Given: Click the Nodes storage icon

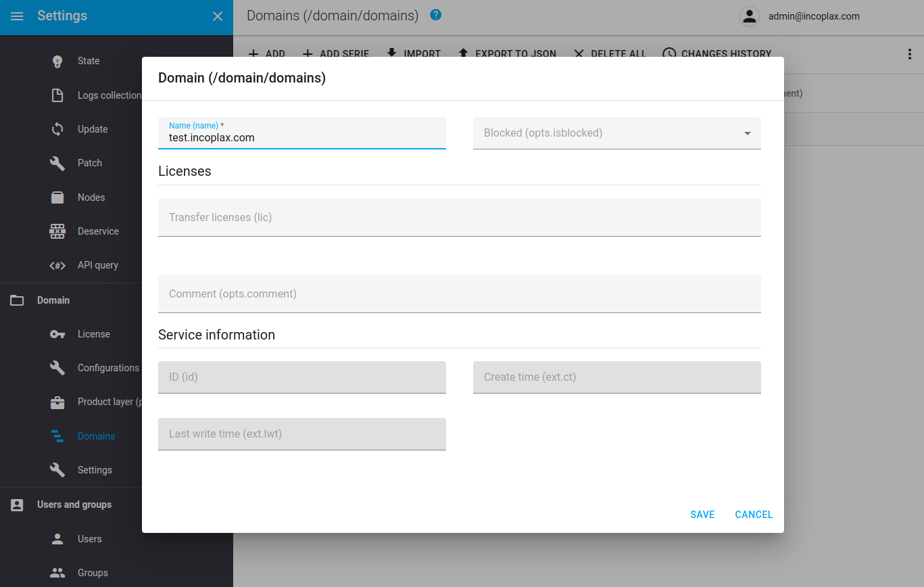Looking at the screenshot, I should pos(57,197).
